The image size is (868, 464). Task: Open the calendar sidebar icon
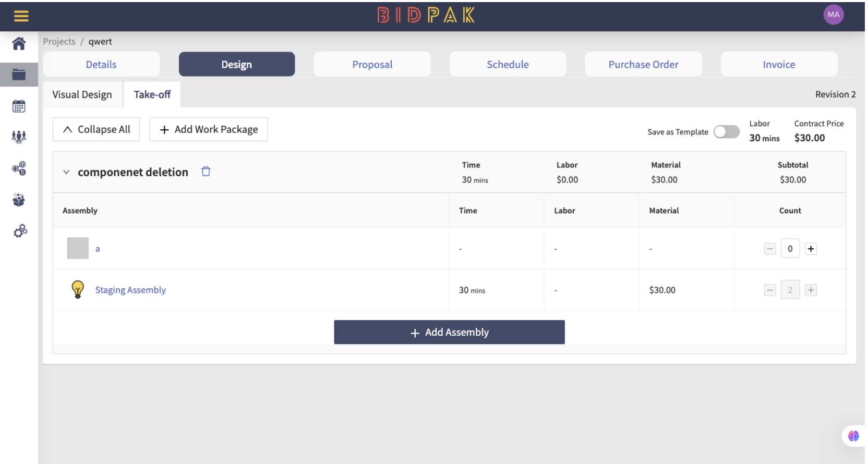coord(19,106)
